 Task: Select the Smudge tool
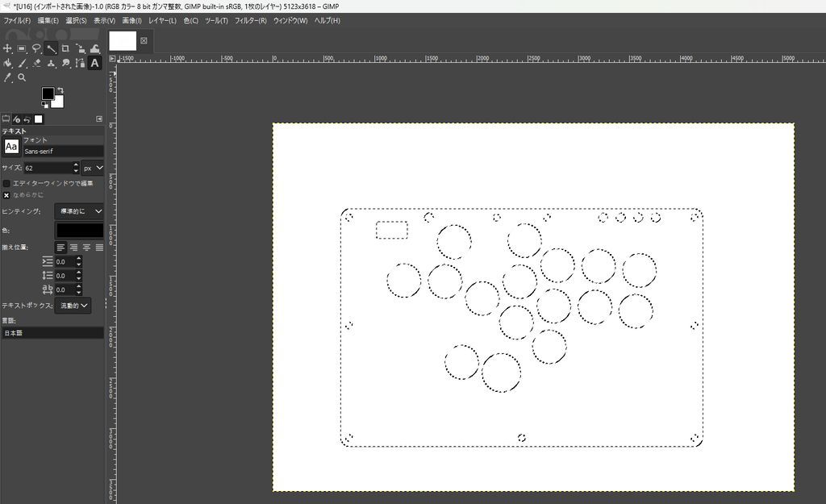click(x=65, y=63)
